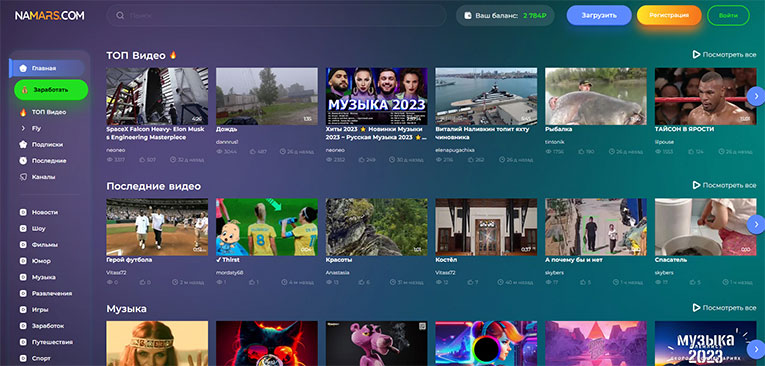Viewport: 765px width, 366px height.
Task: Click the views eye icon under Рыбалка video
Action: coord(548,152)
